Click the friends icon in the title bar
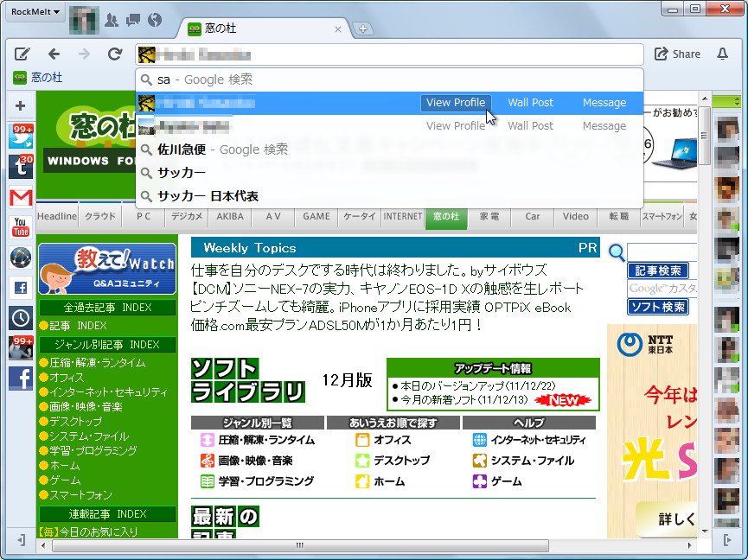 click(x=112, y=21)
